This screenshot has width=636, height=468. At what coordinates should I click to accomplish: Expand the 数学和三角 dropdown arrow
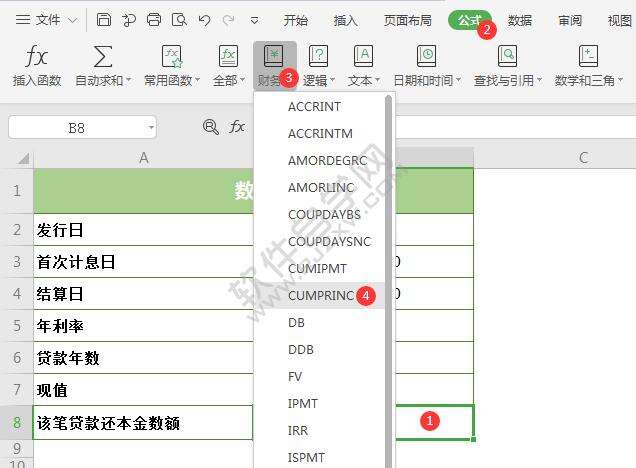tap(620, 80)
